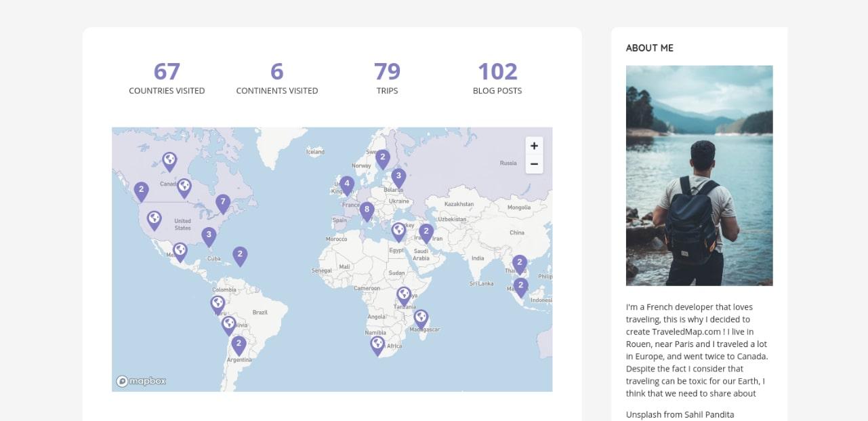Click the globe marker in Mexico

(x=180, y=251)
